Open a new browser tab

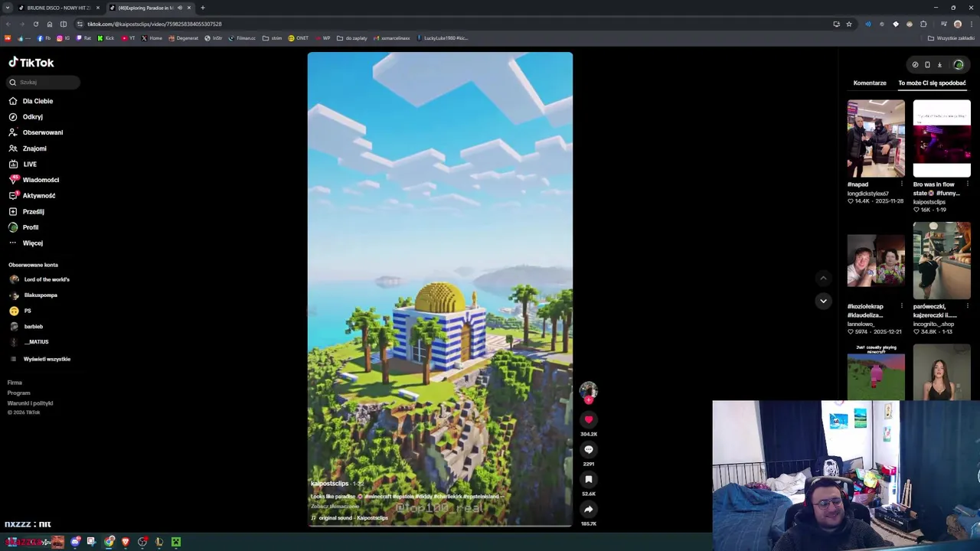202,8
